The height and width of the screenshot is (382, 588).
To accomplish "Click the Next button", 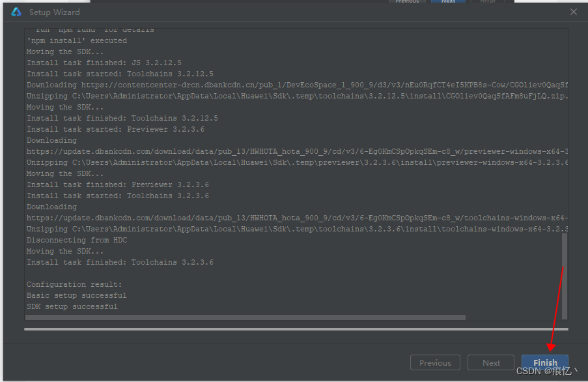I will [491, 362].
